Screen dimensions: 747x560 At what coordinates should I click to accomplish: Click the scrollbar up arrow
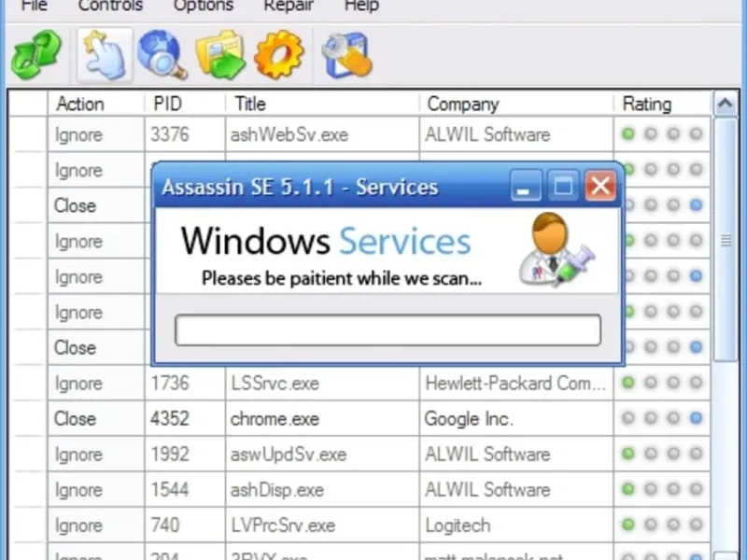pos(726,104)
